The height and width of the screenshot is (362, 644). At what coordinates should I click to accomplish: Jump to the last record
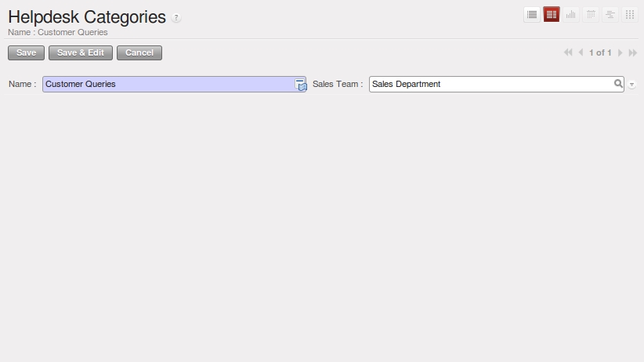(633, 52)
